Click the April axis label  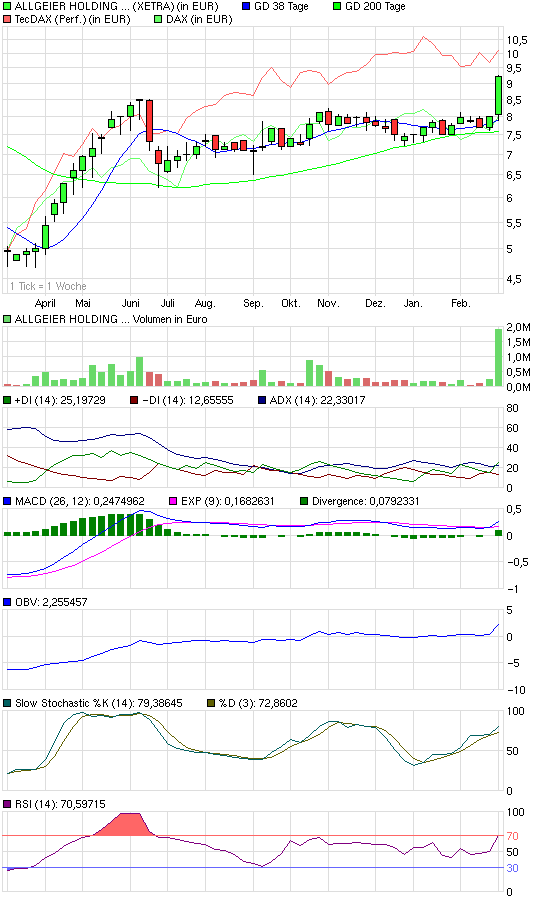click(x=45, y=303)
